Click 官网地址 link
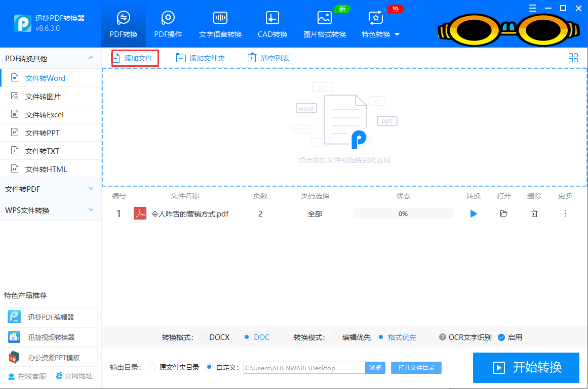 (74, 376)
